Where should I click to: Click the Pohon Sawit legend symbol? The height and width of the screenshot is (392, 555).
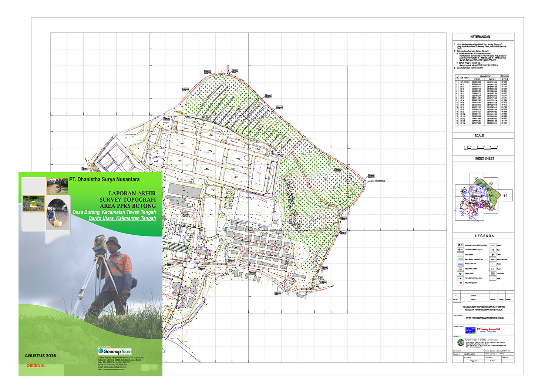[x=460, y=274]
